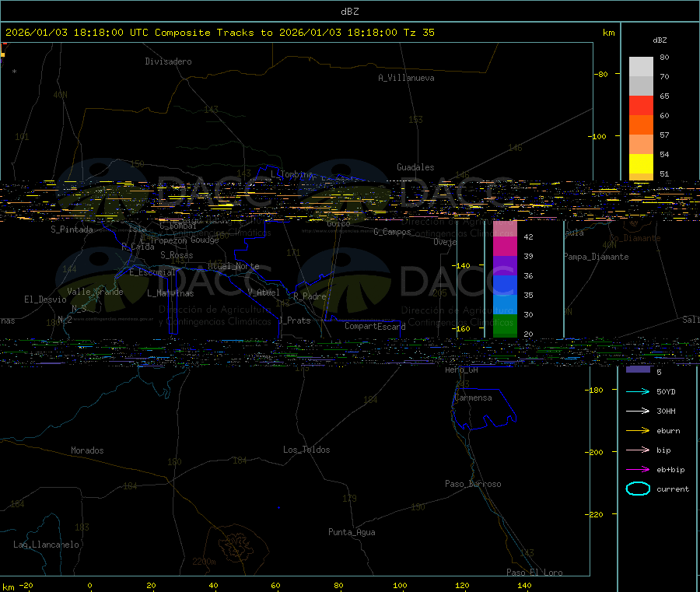Select the Punta_Agua map label

click(x=352, y=532)
